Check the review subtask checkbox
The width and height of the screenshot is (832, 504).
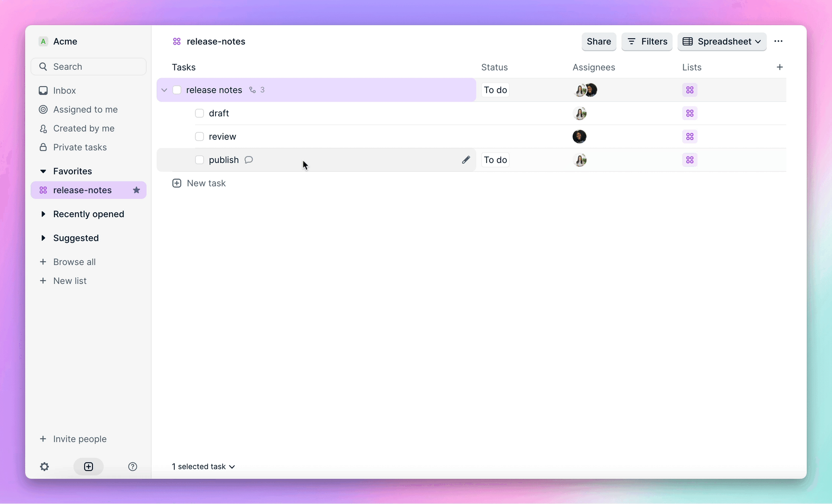[x=200, y=136]
